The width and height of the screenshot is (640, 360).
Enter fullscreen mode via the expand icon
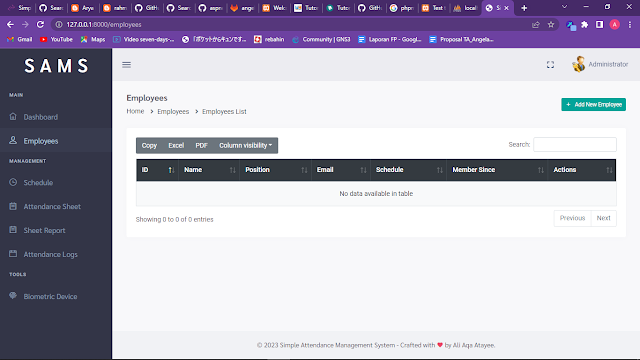tap(550, 64)
